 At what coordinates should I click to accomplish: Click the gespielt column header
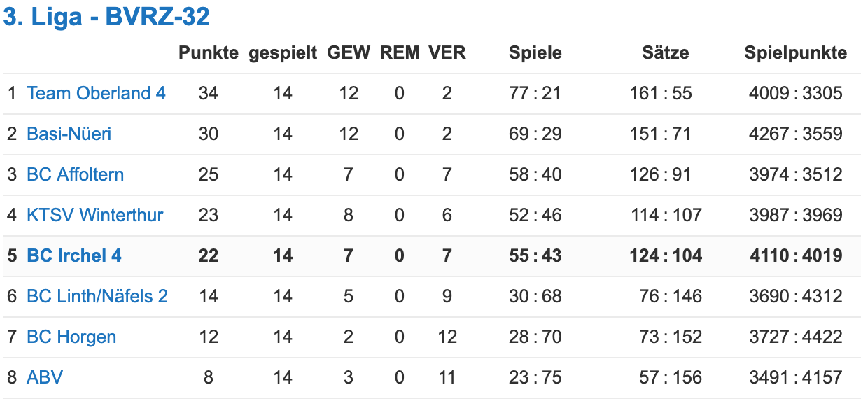click(283, 52)
